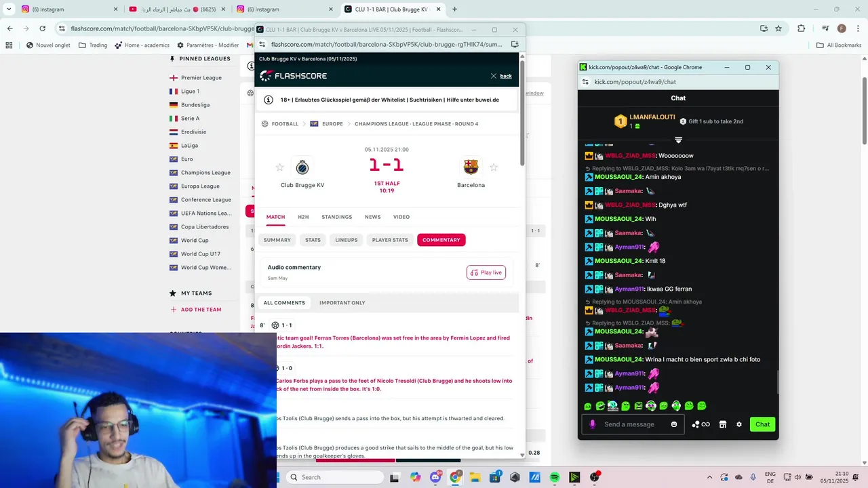Click the popup window's address bar URL
The height and width of the screenshot is (488, 868).
[387, 44]
